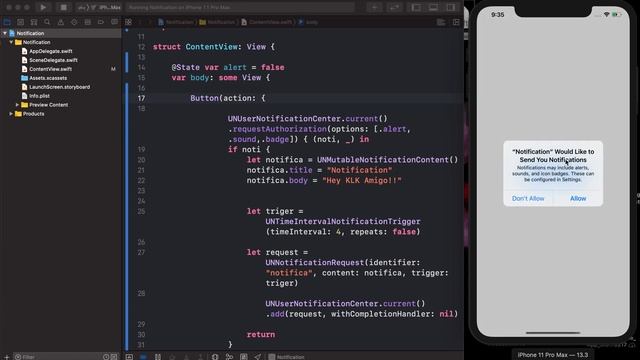Viewport: 640px width, 360px height.
Task: Open the Library with the plus button
Action: click(374, 7)
